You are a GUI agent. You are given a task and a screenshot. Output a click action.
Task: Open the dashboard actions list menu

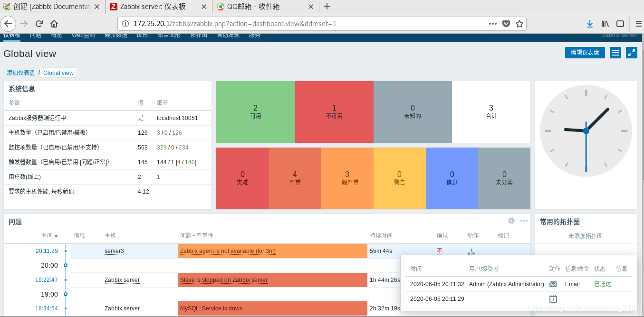(615, 53)
